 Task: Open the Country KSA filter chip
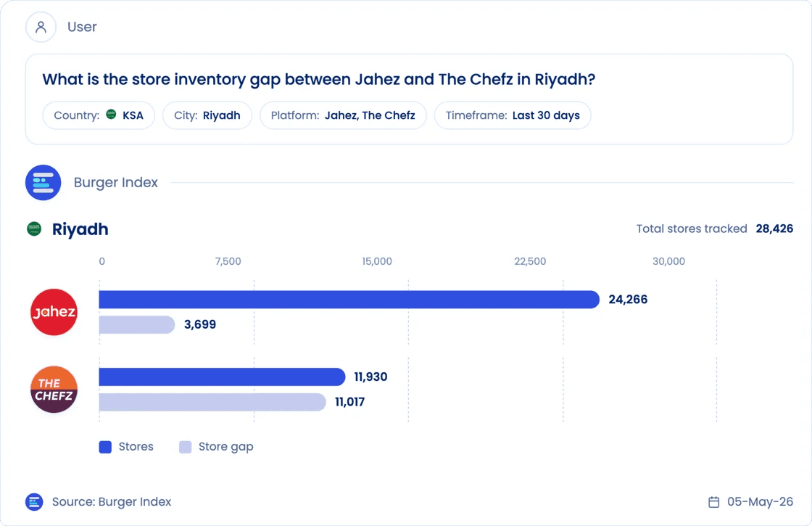(99, 115)
